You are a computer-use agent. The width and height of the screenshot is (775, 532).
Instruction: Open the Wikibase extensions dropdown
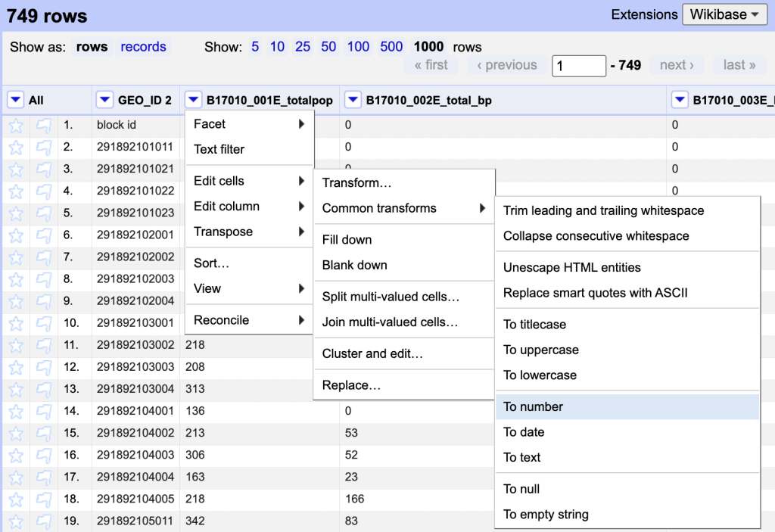click(724, 14)
